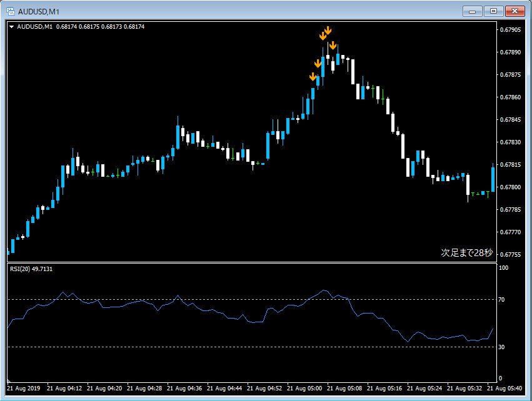Click the AUDUSD,M1 chart window icon
532x401 pixels.
coord(11,11)
